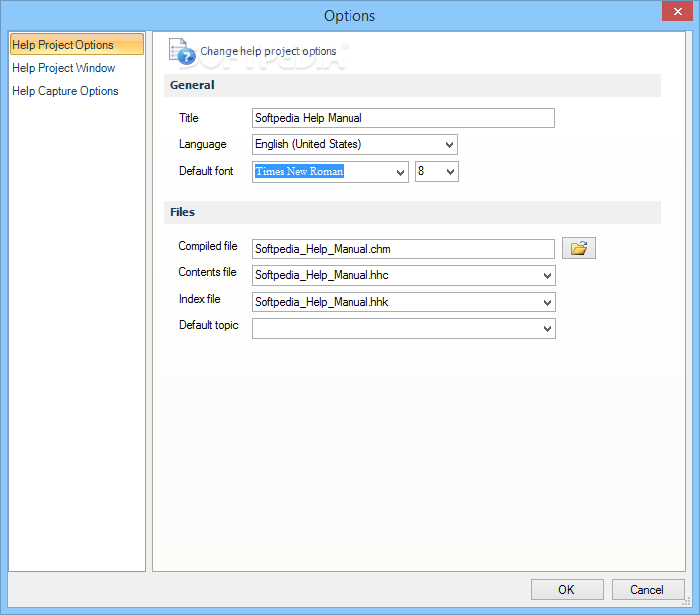Click into the Compiled file field
This screenshot has width=700, height=615.
pos(403,249)
